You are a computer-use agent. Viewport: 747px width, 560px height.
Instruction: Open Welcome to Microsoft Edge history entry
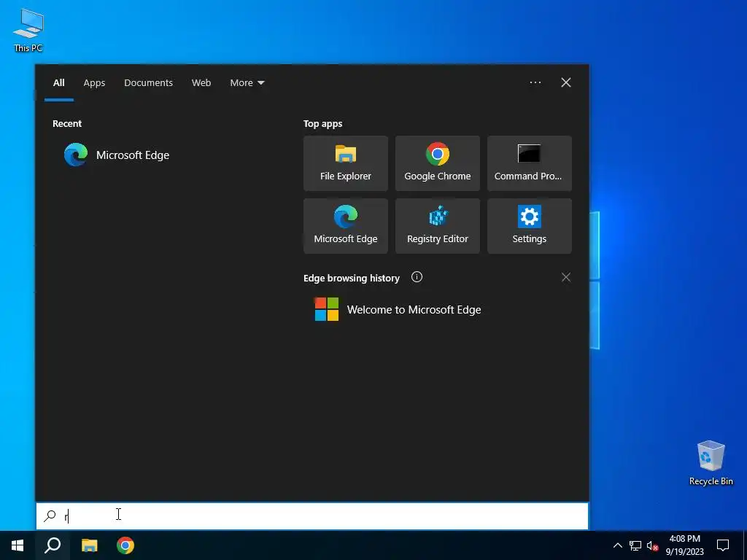[x=398, y=309]
